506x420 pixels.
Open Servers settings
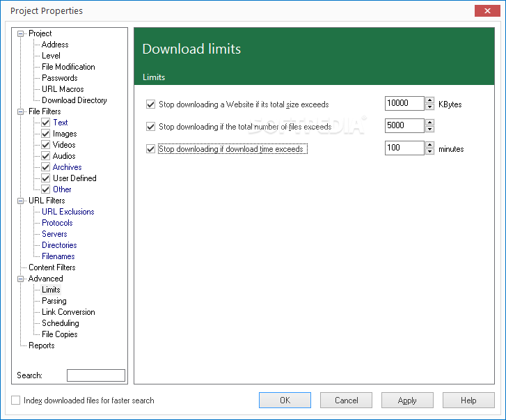[54, 234]
